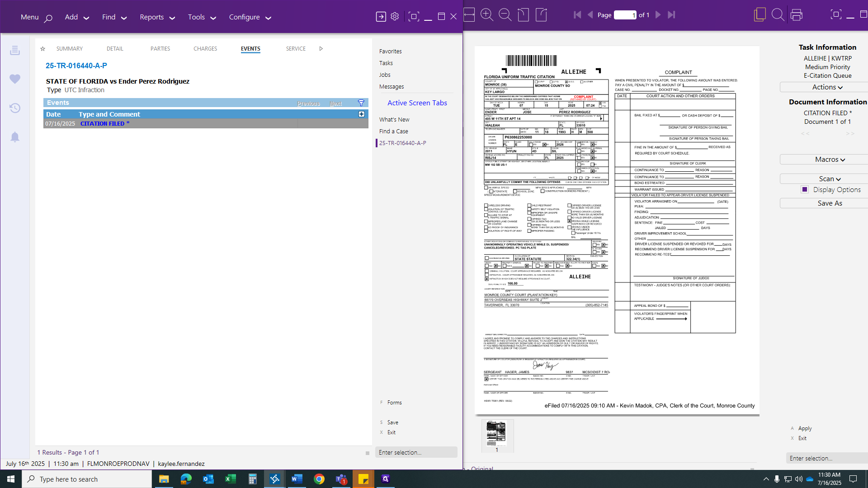Open the Events filter funnel
The height and width of the screenshot is (488, 868).
[x=360, y=103]
